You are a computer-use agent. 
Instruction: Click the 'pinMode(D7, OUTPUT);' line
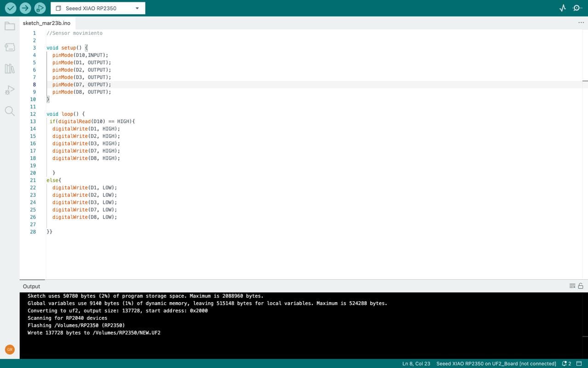pyautogui.click(x=82, y=85)
